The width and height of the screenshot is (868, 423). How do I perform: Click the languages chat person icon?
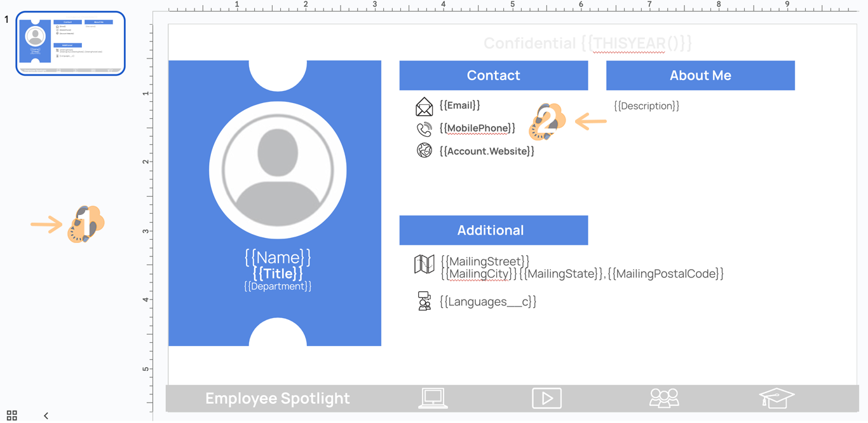(x=424, y=301)
